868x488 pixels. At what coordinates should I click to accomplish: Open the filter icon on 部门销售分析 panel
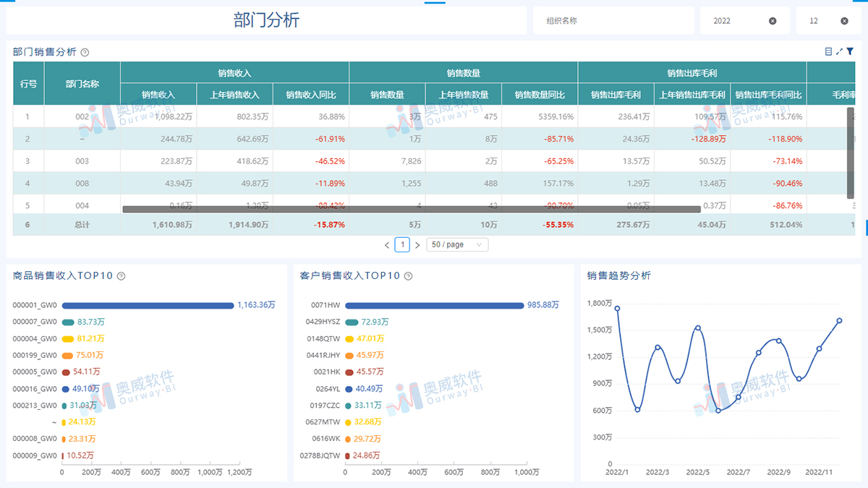[850, 51]
